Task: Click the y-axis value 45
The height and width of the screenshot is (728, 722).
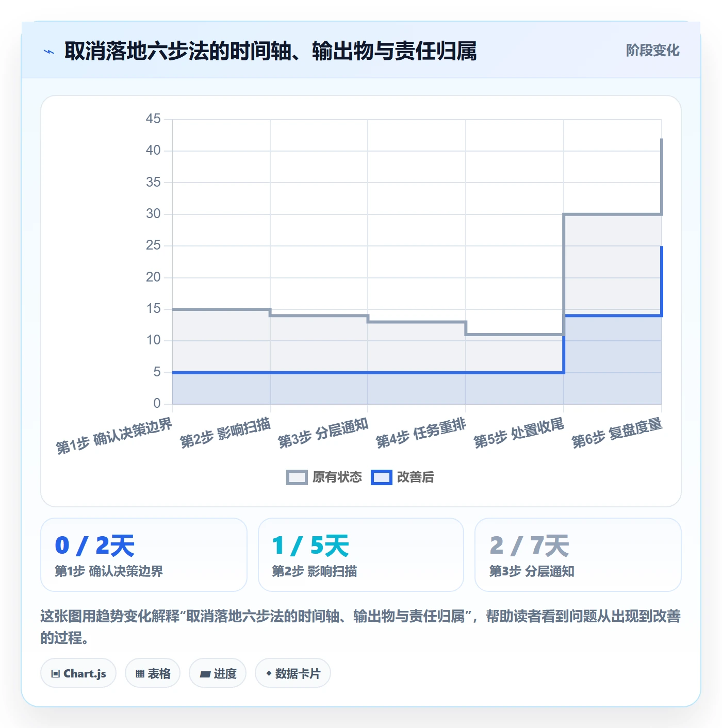Action: 153,119
